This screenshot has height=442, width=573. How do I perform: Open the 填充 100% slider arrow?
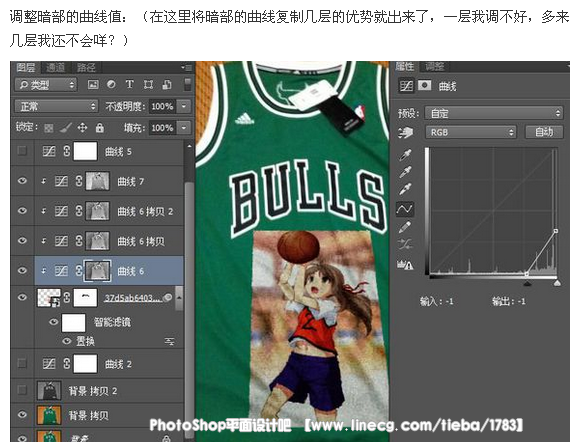coord(184,128)
